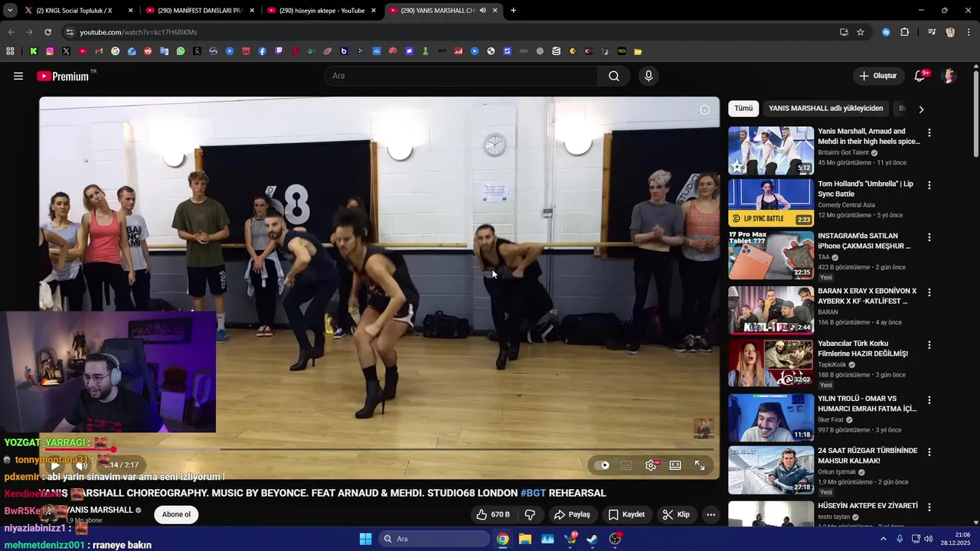
Task: Show more filter chips with right arrow
Action: (x=921, y=109)
